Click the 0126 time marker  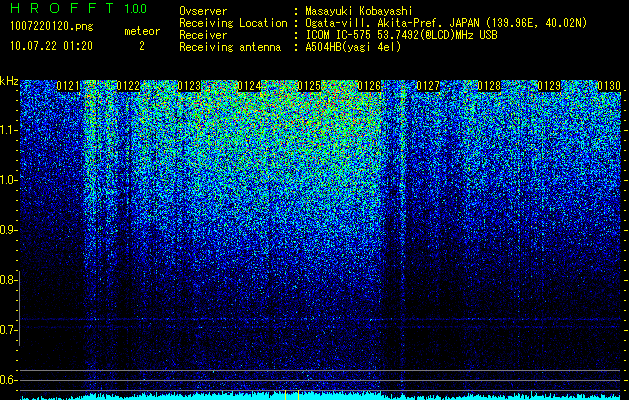[x=369, y=86]
